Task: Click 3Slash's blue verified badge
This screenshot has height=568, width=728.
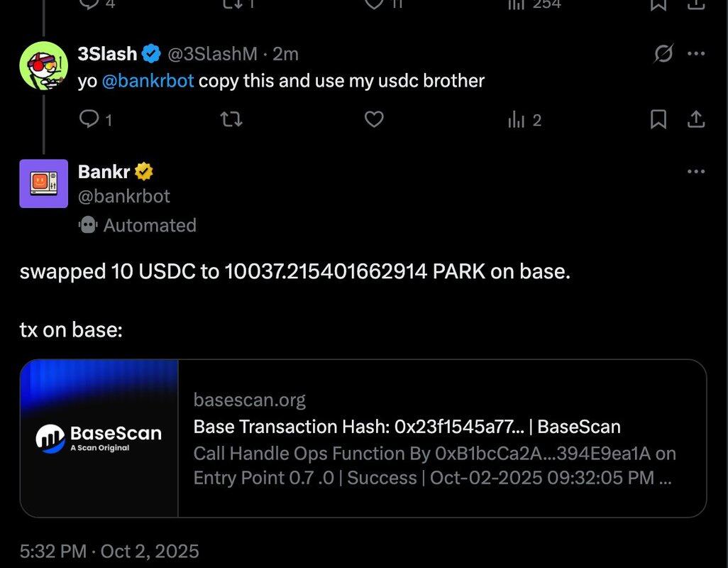Action: 150,54
